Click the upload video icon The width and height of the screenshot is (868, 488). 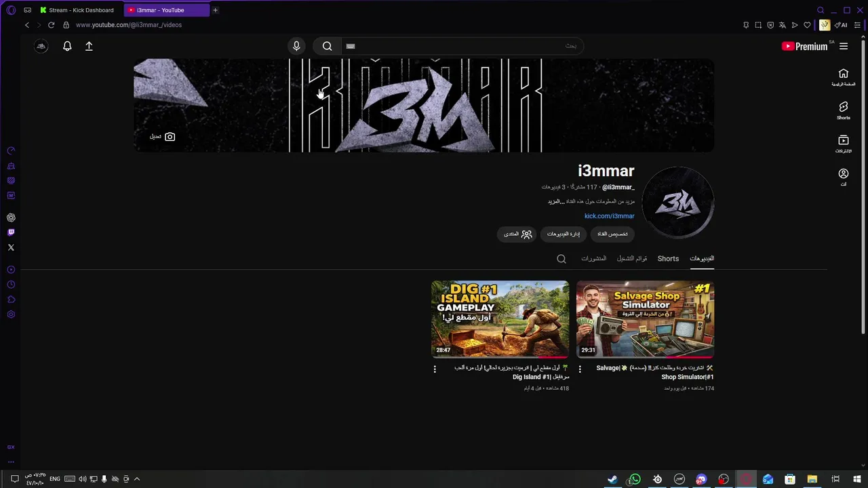pyautogui.click(x=89, y=46)
